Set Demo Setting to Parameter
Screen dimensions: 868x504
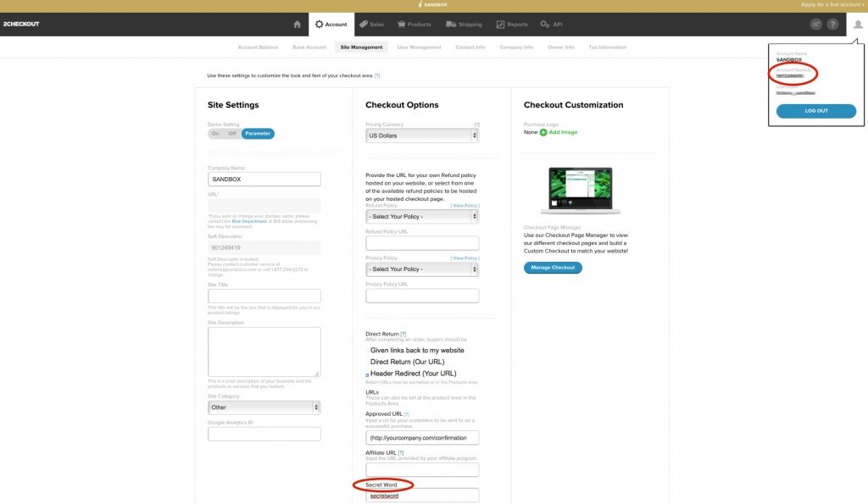point(257,133)
